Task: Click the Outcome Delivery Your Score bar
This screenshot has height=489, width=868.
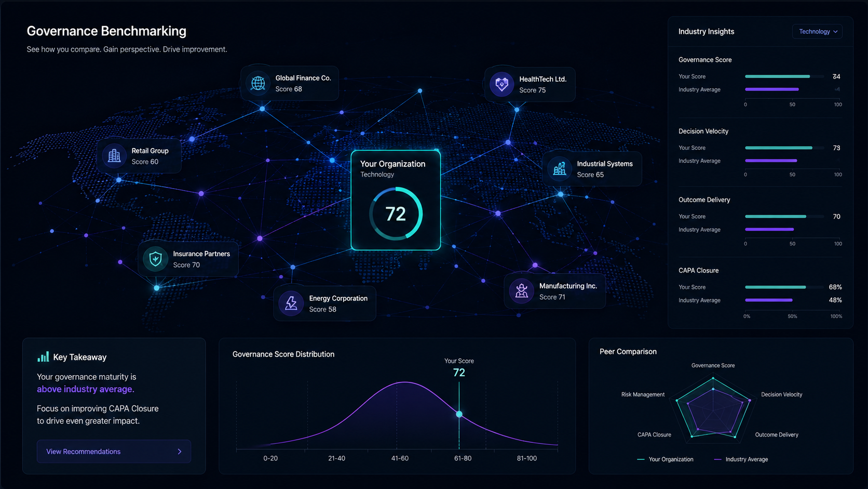Action: [776, 217]
